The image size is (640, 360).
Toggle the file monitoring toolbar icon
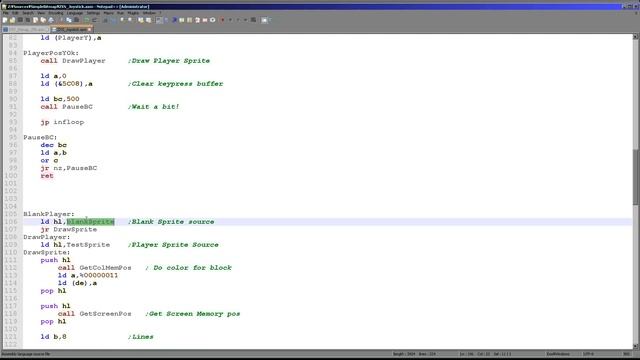click(x=212, y=20)
